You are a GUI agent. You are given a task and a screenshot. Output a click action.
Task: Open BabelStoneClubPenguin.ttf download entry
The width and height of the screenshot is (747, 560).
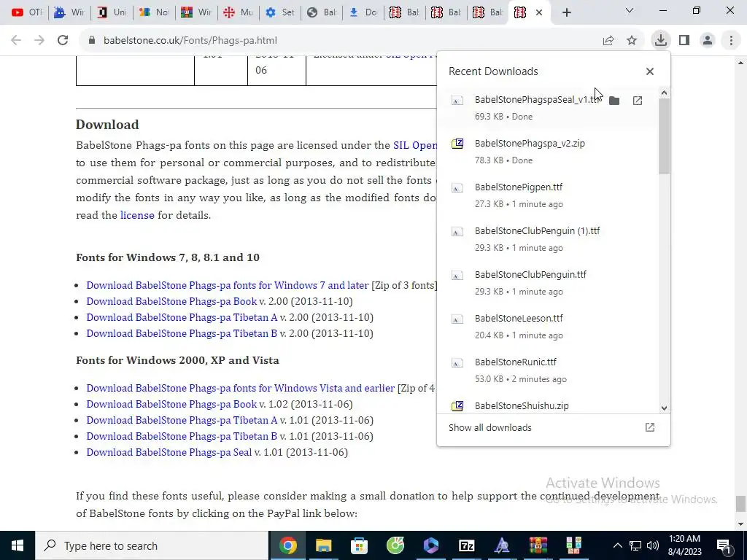coord(548,283)
